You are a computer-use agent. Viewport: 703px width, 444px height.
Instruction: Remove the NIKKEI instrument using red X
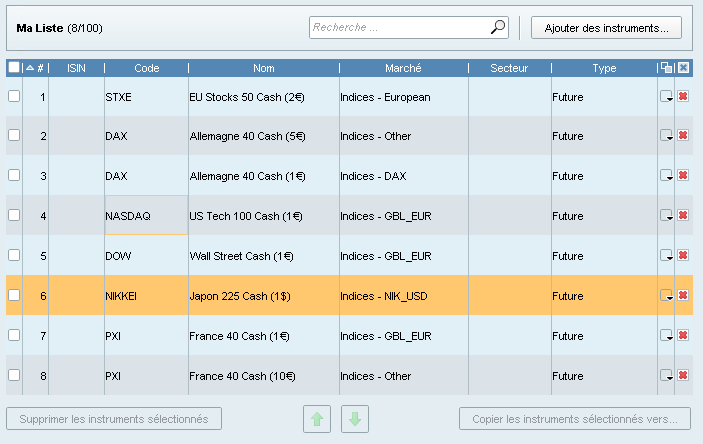[x=683, y=295]
